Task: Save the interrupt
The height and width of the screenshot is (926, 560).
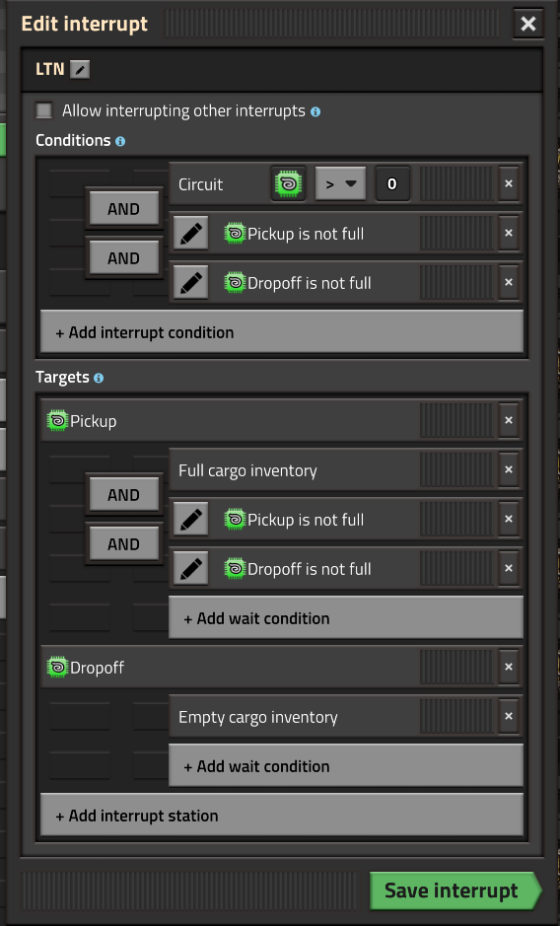Action: click(455, 890)
